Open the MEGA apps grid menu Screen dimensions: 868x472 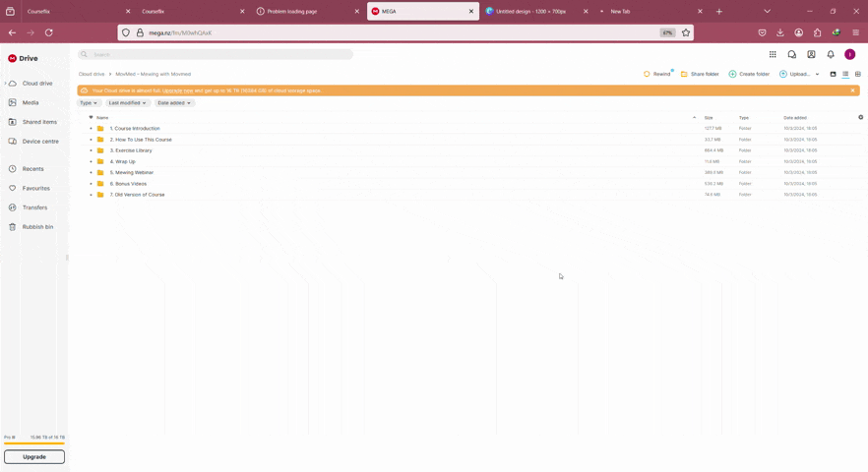773,54
